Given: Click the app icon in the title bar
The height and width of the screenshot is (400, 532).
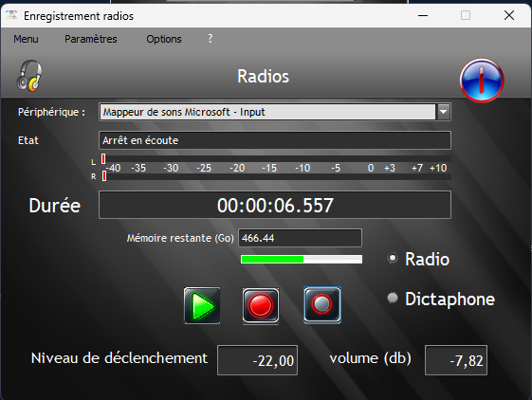Looking at the screenshot, I should [11, 15].
